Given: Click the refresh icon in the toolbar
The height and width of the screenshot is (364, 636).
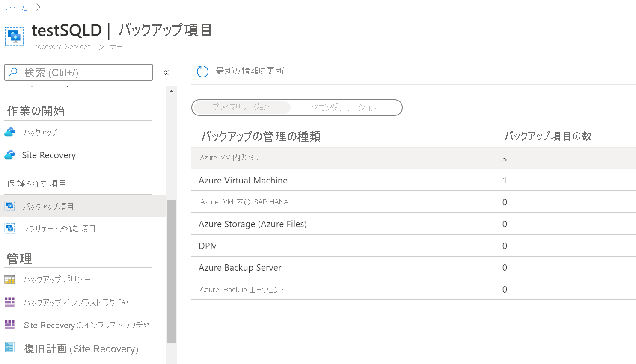Looking at the screenshot, I should coord(202,71).
